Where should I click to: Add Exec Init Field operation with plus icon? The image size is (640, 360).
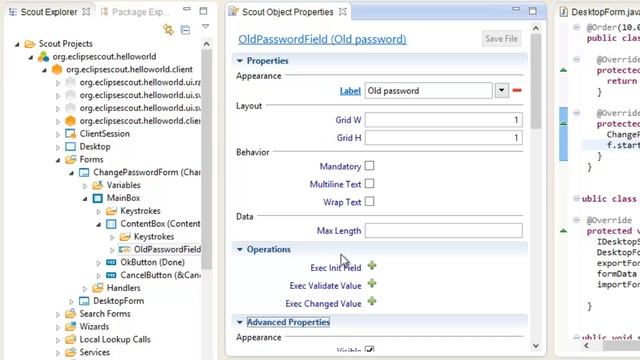point(372,266)
